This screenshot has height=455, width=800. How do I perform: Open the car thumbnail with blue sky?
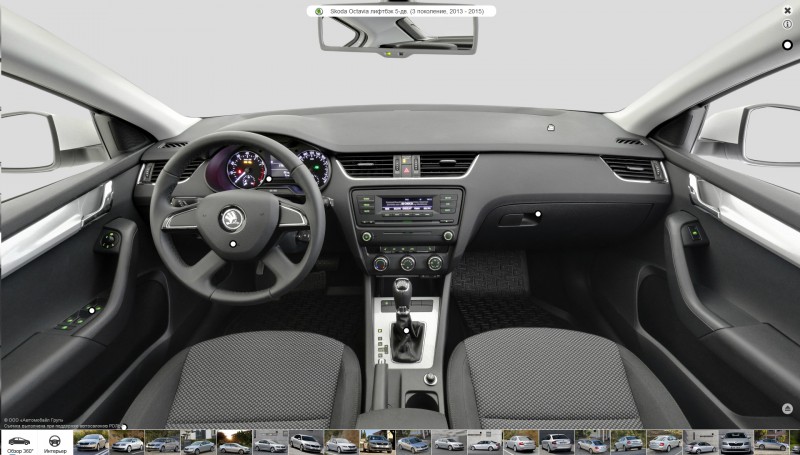pyautogui.click(x=377, y=442)
